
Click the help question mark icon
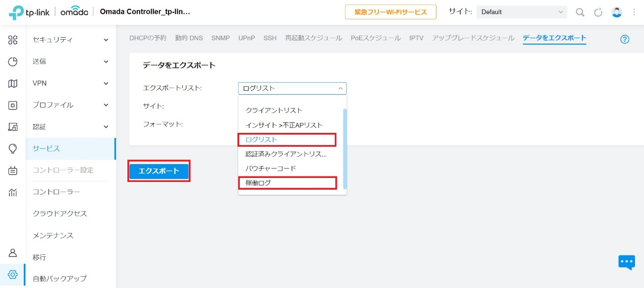(x=625, y=40)
